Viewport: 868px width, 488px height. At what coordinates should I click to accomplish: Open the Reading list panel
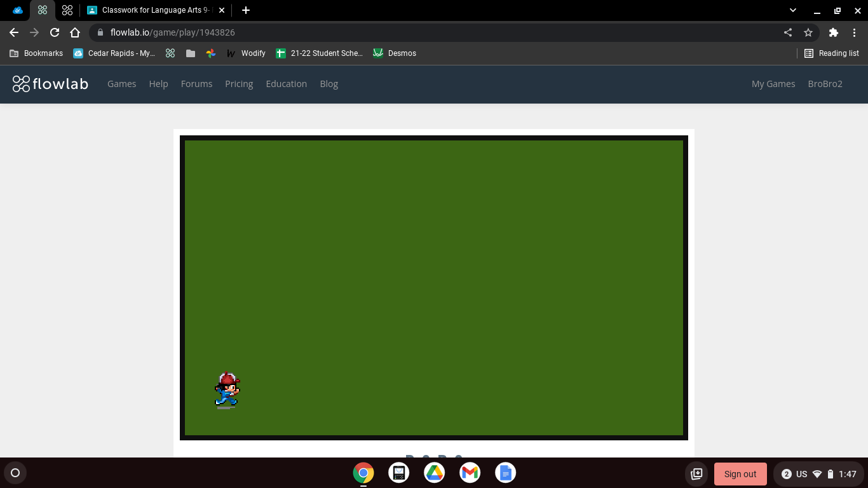click(x=832, y=53)
